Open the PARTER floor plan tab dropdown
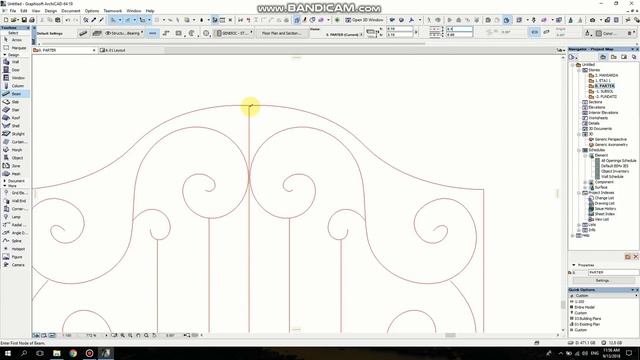This screenshot has width=640, height=360. [94, 50]
